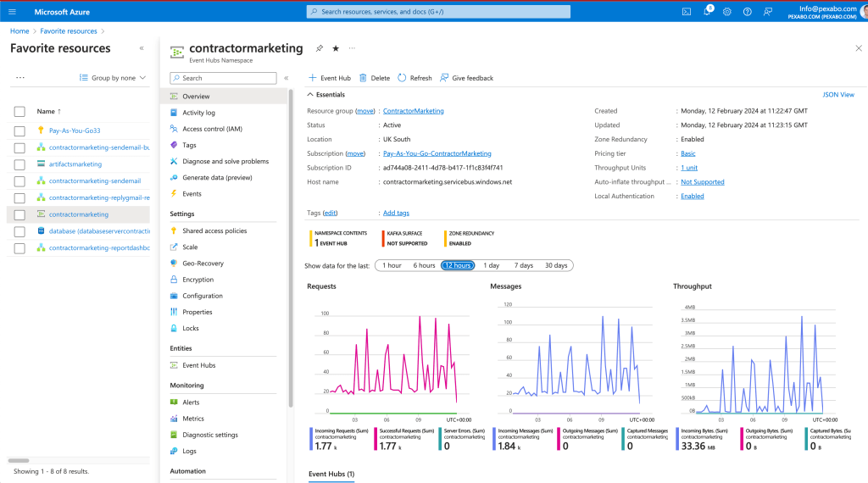Pin contractormarketing to dashboard

tap(320, 48)
